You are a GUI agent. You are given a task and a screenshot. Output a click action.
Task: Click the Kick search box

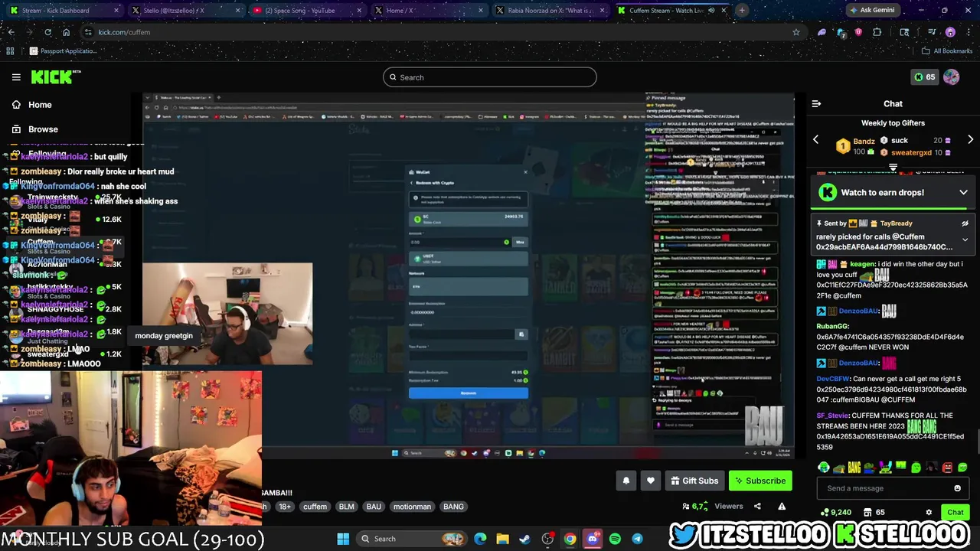point(490,77)
